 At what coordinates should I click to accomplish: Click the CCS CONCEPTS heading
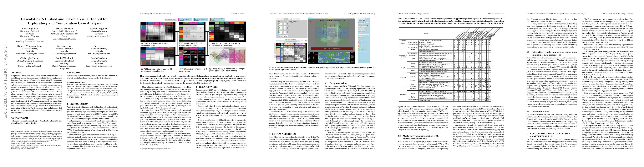[20, 118]
